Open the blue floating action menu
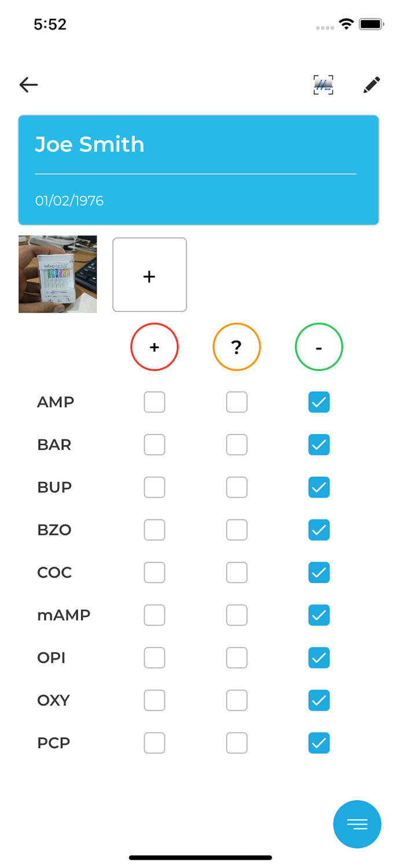401x868 pixels. (x=357, y=824)
